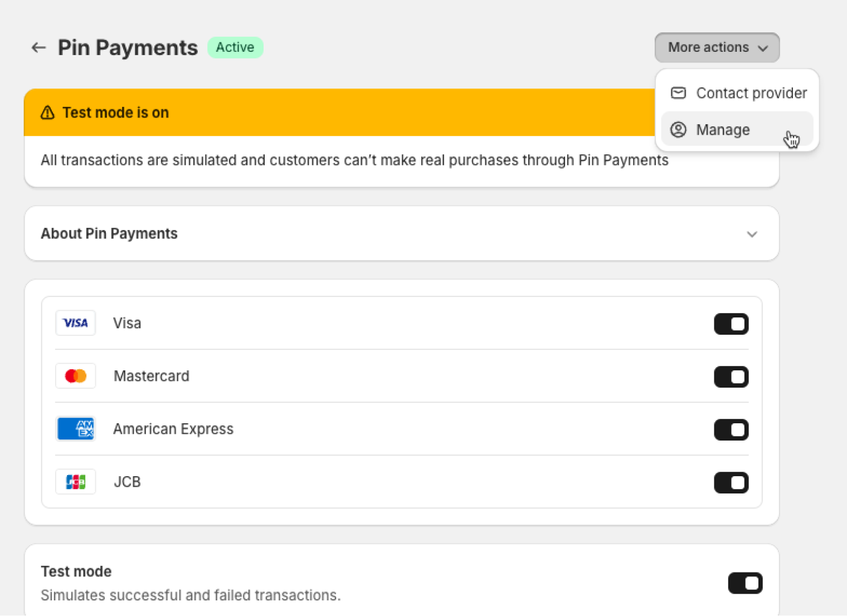
Task: Go back using the left arrow icon
Action: pos(38,48)
